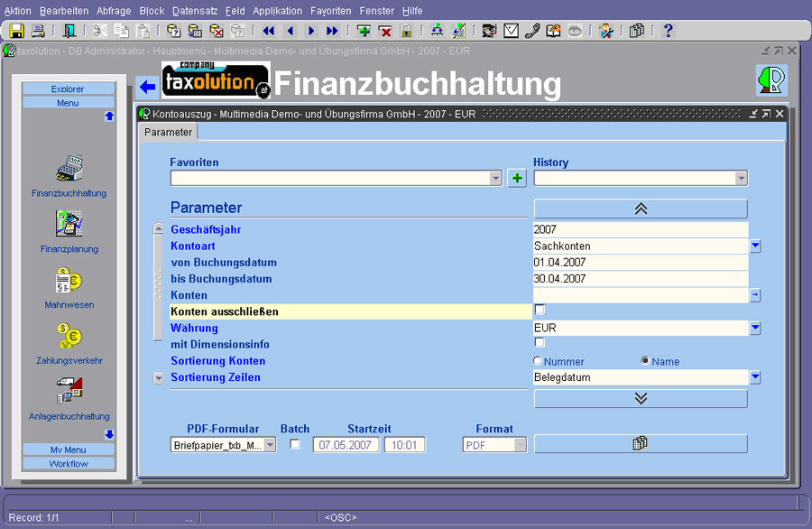Click the blue back arrow beside taxolution logo
Viewport: 812px width, 529px height.
147,87
